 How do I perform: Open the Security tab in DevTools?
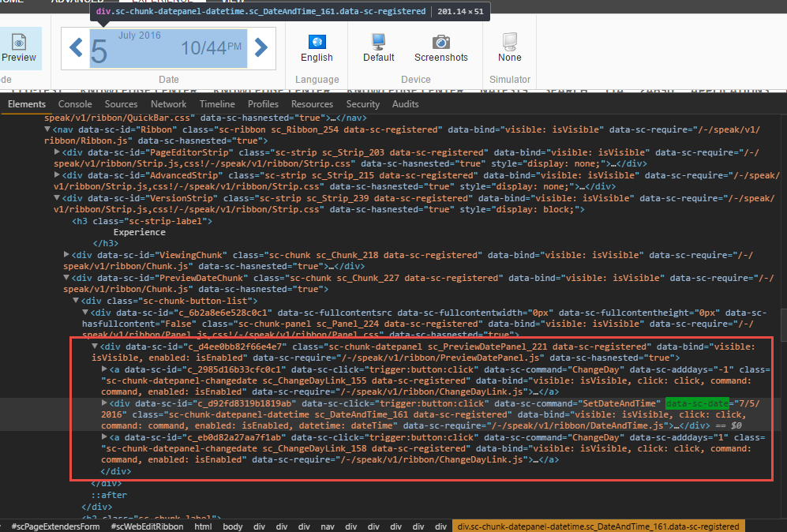(x=362, y=104)
